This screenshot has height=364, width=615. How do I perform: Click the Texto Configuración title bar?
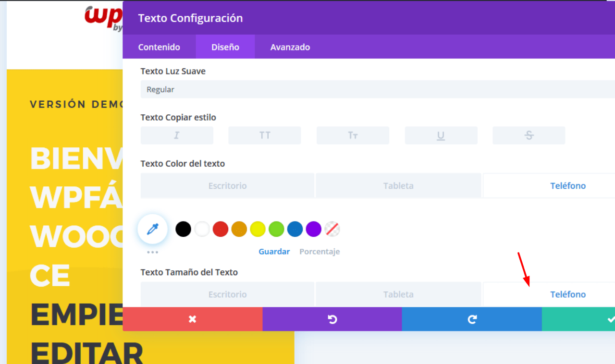369,18
